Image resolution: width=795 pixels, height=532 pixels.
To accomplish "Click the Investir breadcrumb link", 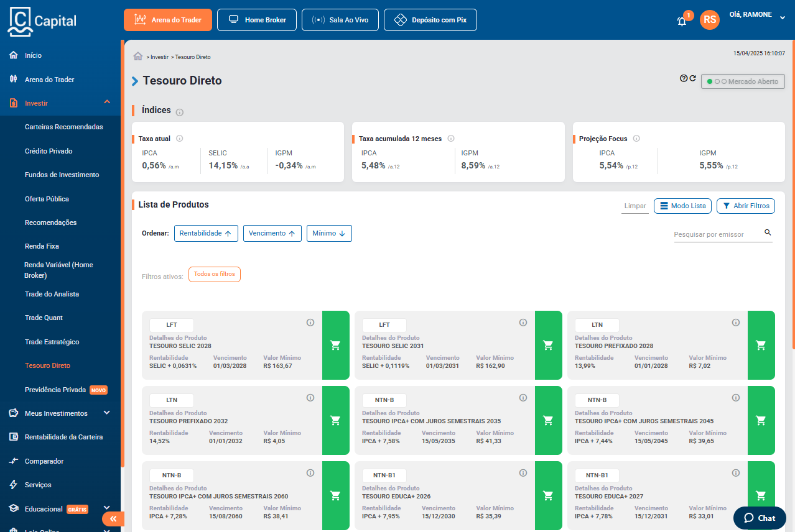I will [x=159, y=57].
